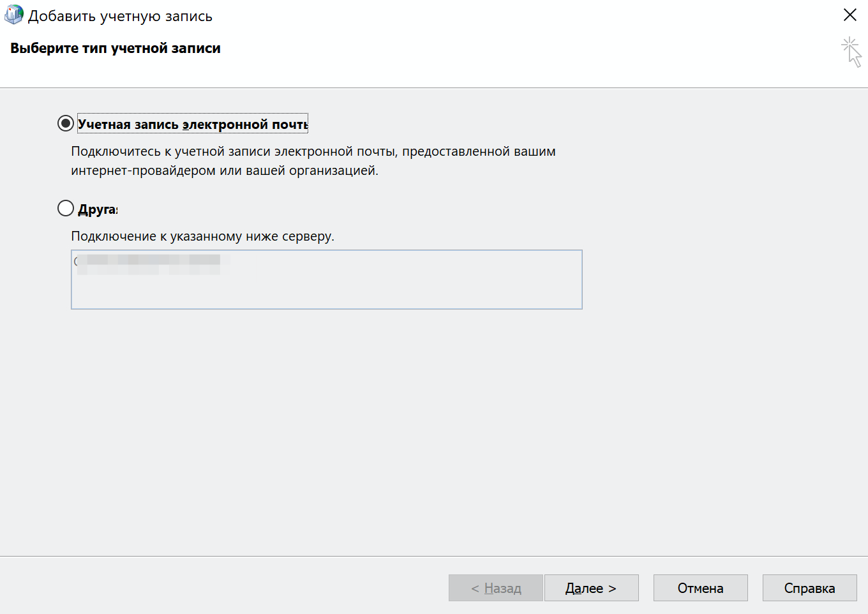This screenshot has width=868, height=614.
Task: Click the Добавить учетную запись title text
Action: [120, 16]
